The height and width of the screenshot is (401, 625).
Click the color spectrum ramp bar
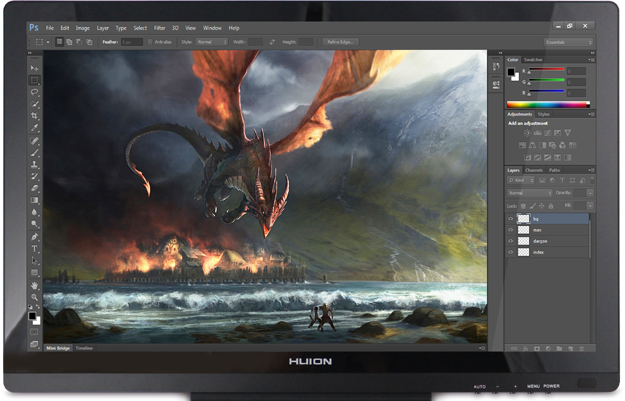pyautogui.click(x=548, y=104)
